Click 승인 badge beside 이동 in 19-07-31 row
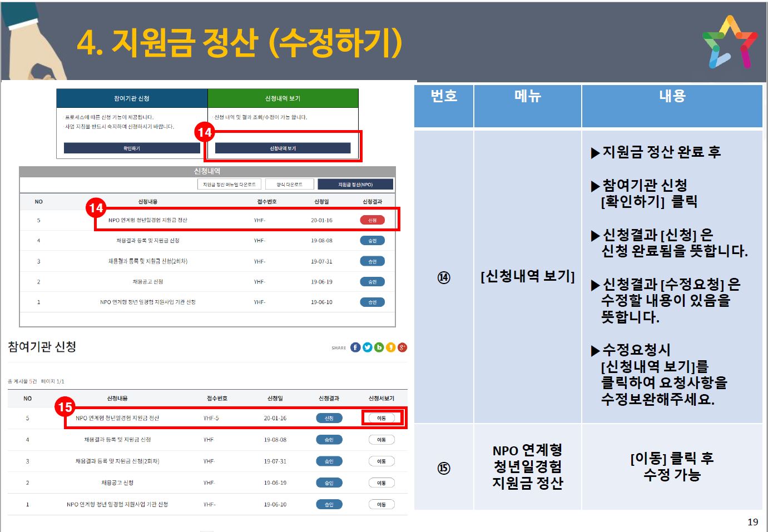This screenshot has height=532, width=768. point(329,461)
